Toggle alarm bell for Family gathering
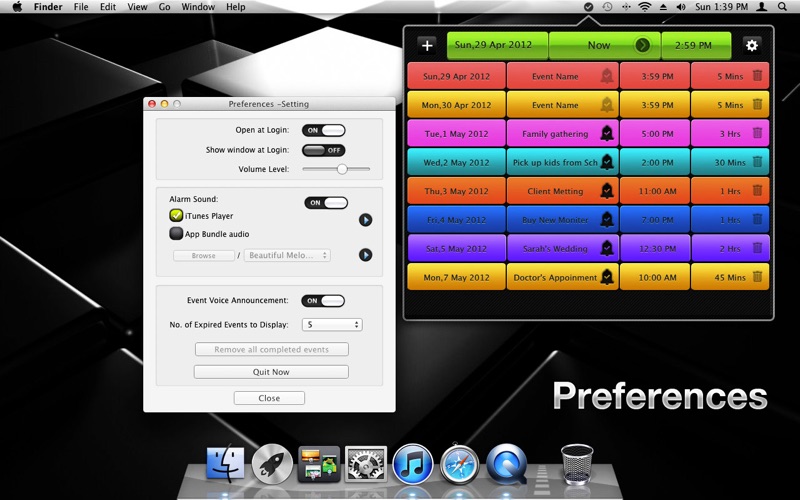Viewport: 800px width, 500px height. tap(607, 134)
